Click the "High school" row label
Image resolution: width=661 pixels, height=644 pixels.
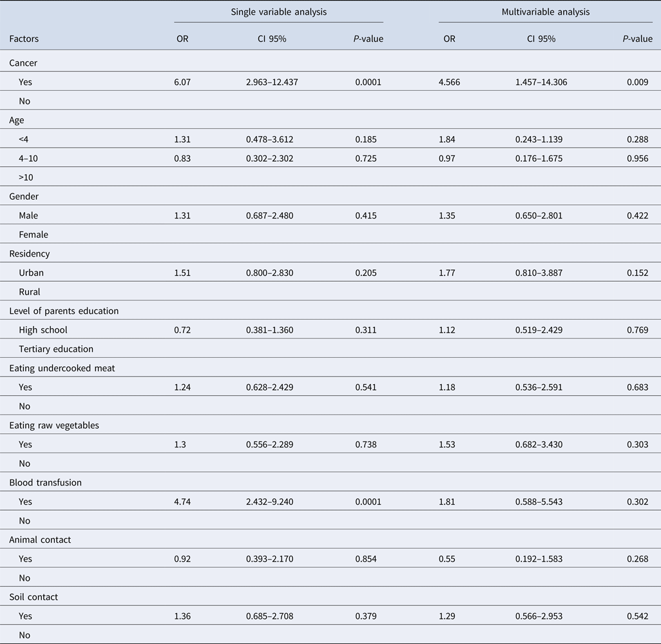coord(43,330)
